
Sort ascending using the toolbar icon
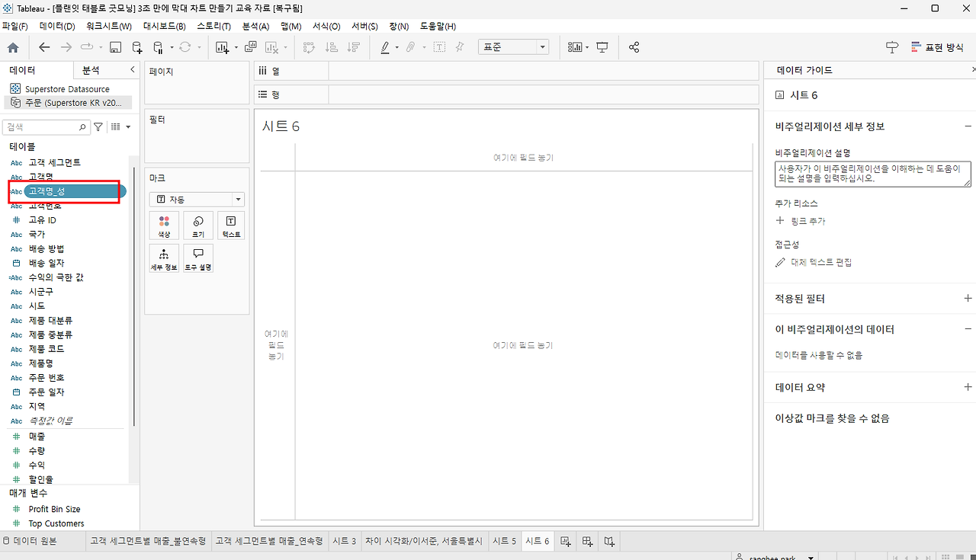tap(331, 47)
